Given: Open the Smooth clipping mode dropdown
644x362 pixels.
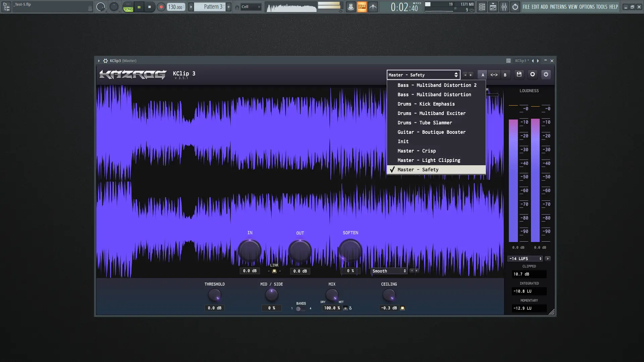Looking at the screenshot, I should click(x=389, y=271).
